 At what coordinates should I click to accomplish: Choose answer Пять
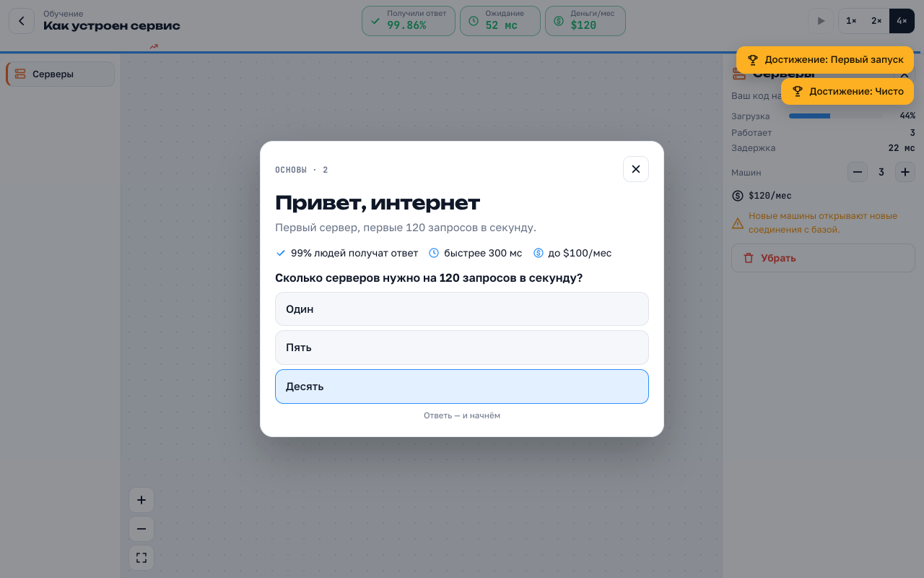pos(462,348)
